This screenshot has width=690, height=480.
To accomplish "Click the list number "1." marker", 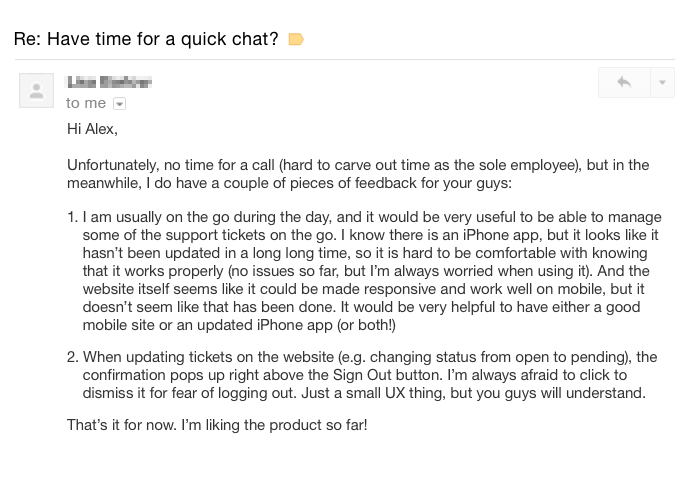I will point(72,216).
